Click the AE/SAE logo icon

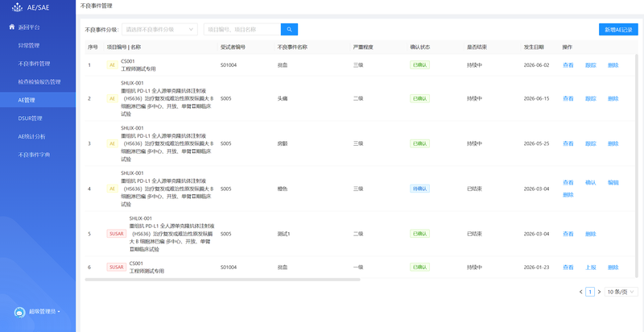pos(17,7)
